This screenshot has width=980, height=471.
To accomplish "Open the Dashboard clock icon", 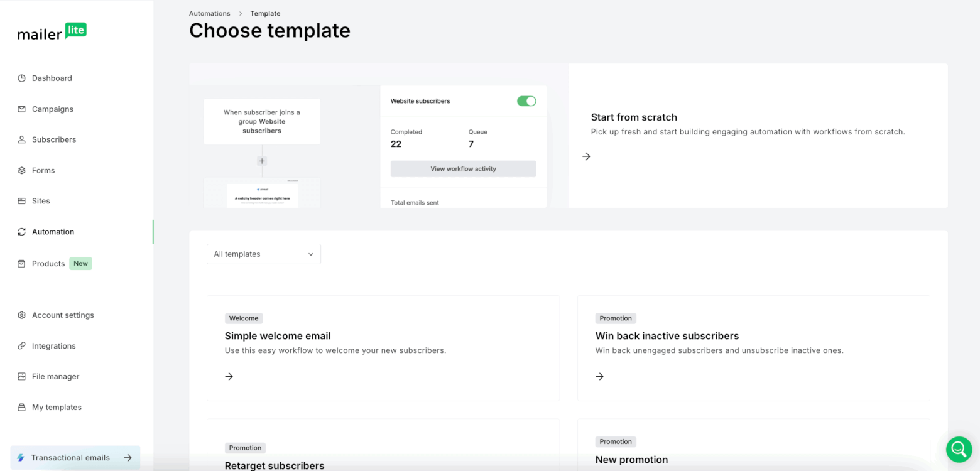I will click(x=21, y=78).
